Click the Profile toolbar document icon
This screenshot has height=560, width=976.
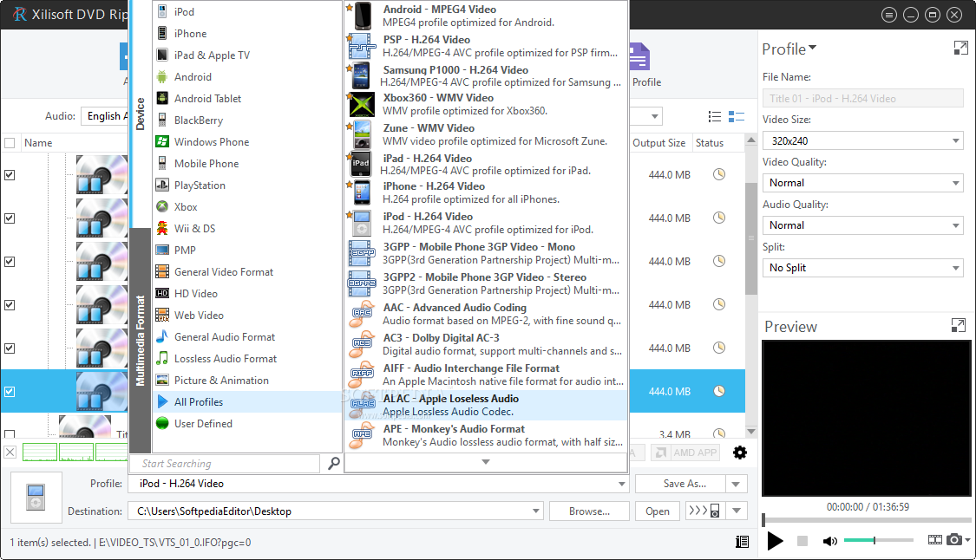point(639,57)
